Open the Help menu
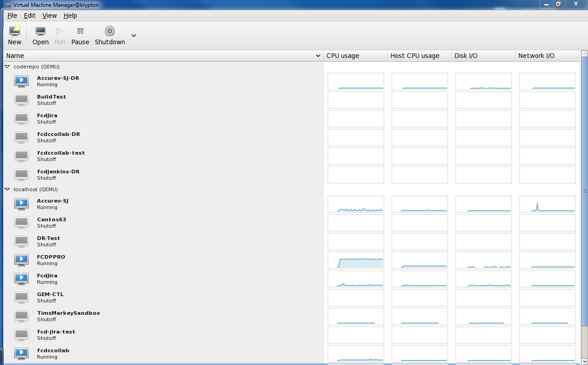The width and height of the screenshot is (588, 365). (x=70, y=16)
